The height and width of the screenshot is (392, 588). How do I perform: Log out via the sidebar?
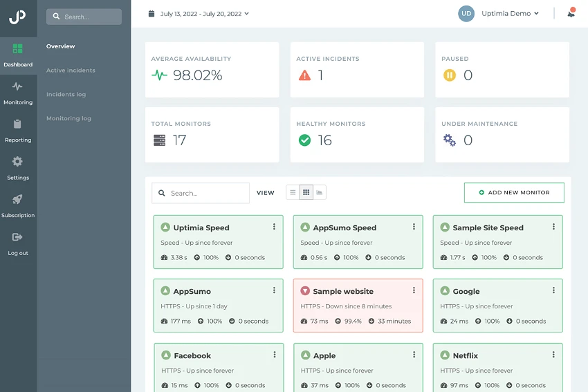click(x=18, y=244)
